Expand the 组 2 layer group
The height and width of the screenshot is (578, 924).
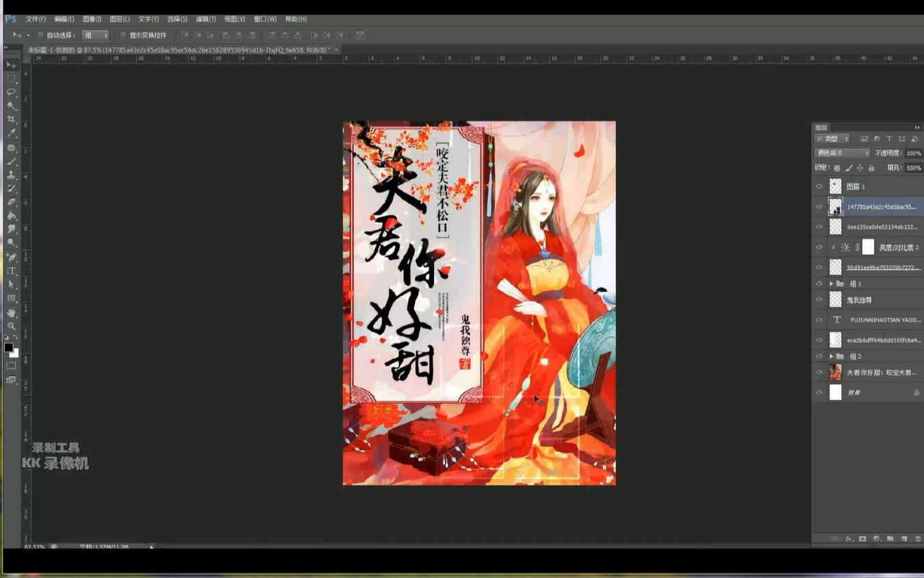coord(832,357)
